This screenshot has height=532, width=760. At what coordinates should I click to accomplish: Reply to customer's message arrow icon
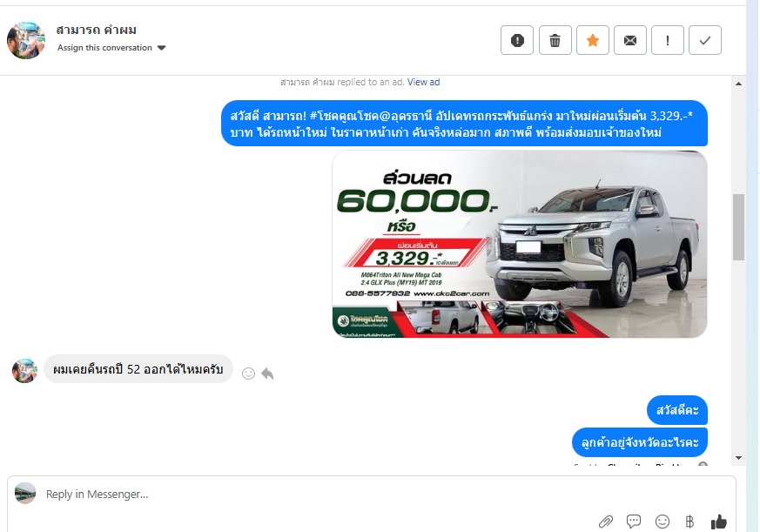tap(267, 374)
